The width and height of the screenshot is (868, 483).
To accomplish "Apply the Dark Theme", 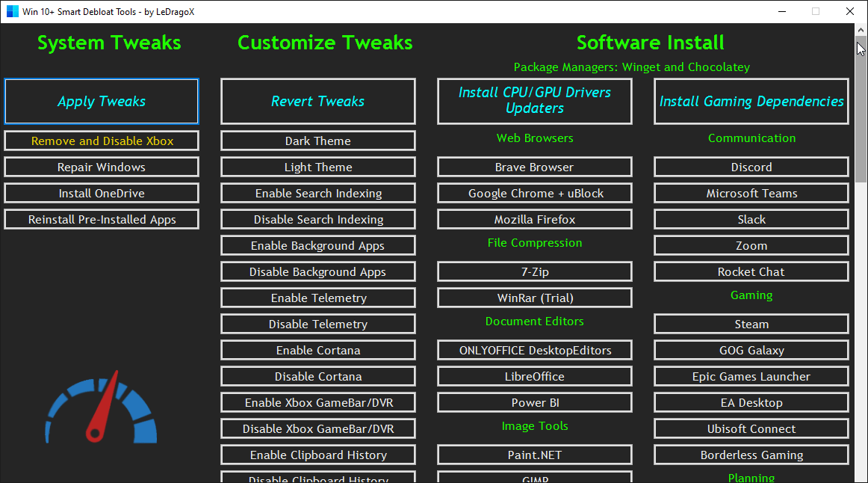I will (317, 141).
